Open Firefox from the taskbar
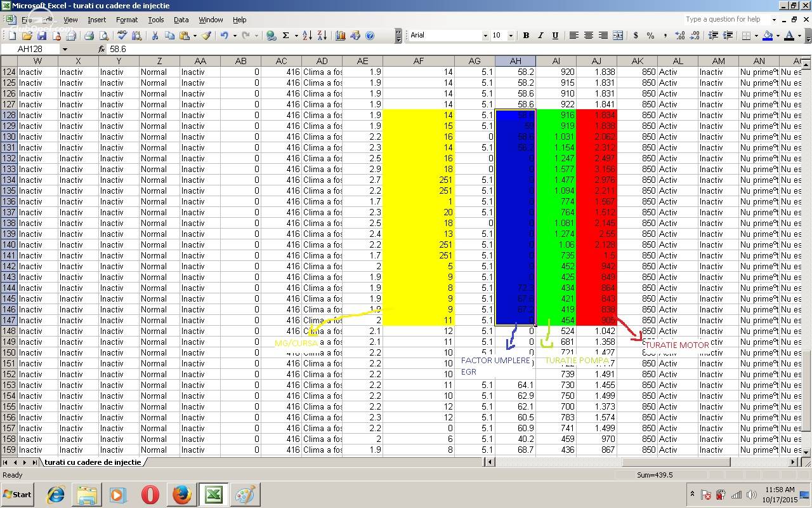Viewport: 812px width, 508px height. click(x=182, y=495)
